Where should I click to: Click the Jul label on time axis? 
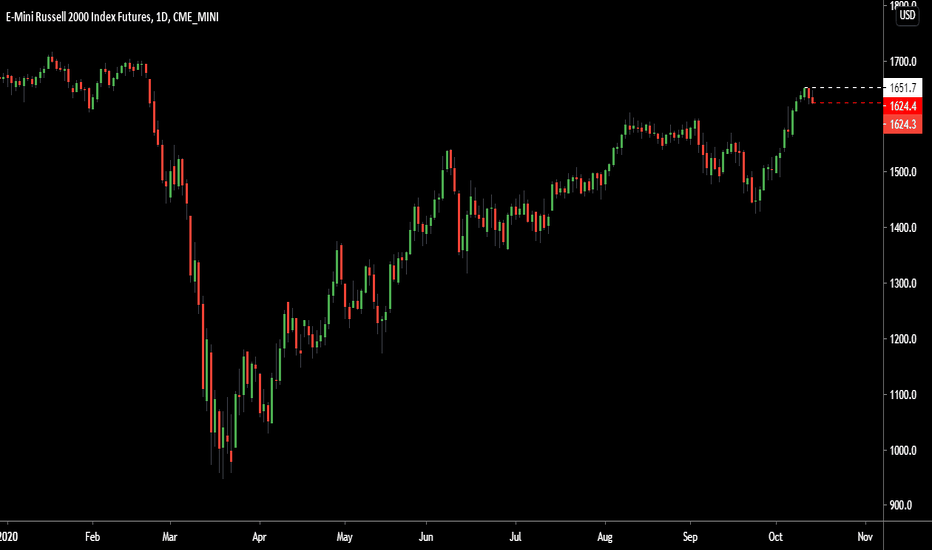pyautogui.click(x=515, y=537)
